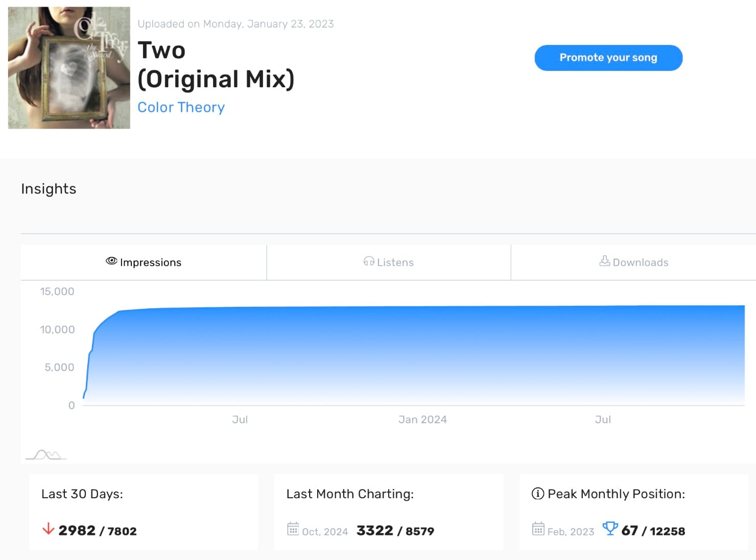Click the info icon beside Peak Monthly Position

537,494
